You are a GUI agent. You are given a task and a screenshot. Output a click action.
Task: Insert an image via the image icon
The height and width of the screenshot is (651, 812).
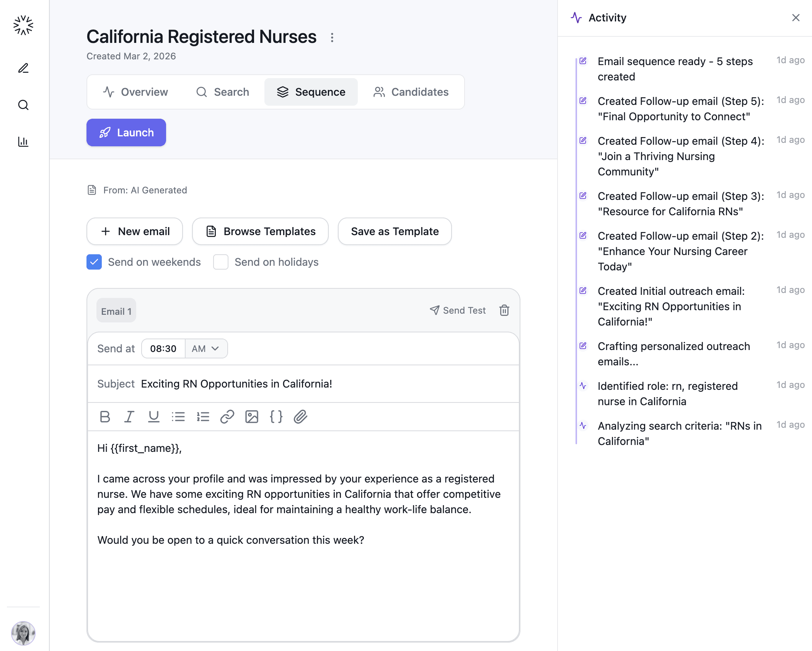(x=252, y=417)
